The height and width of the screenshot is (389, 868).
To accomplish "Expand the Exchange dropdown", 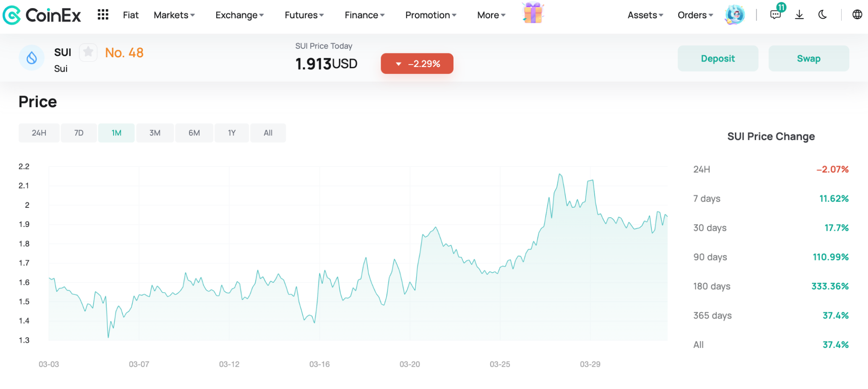I will tap(239, 15).
